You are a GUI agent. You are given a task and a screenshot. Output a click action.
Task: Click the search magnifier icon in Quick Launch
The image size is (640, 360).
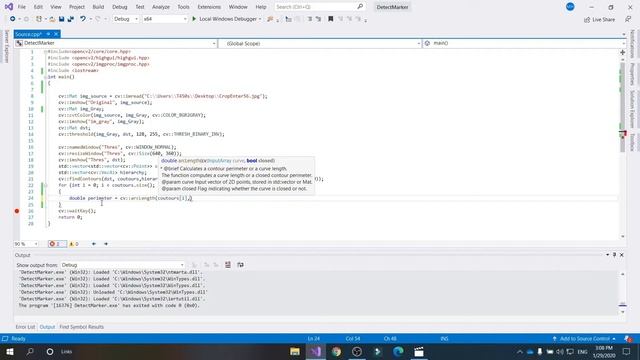(360, 7)
